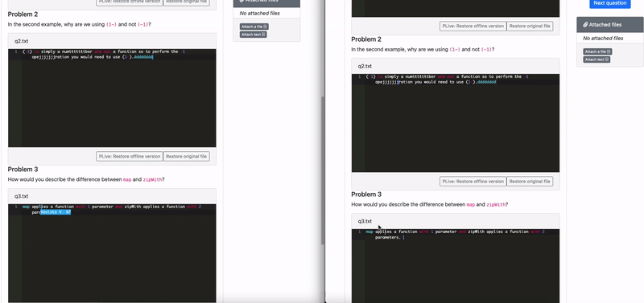Restore original file under right window q2.txt
644x303 pixels.
[530, 181]
